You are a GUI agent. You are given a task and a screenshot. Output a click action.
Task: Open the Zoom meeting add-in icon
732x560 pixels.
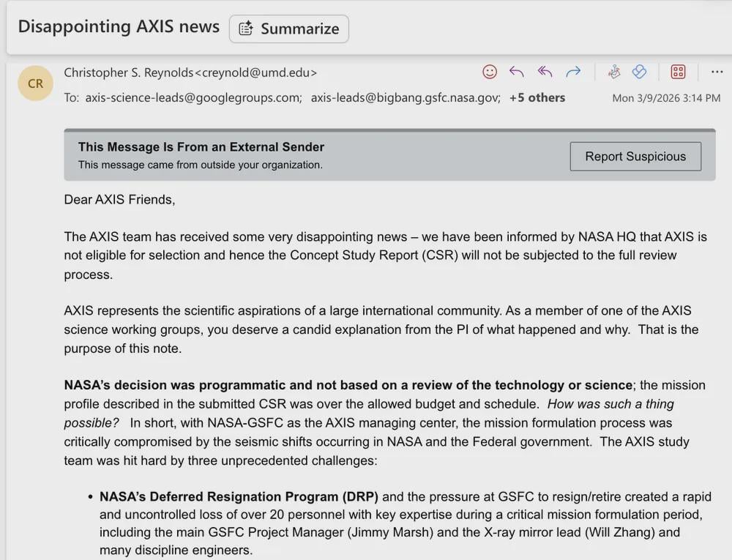(x=614, y=72)
